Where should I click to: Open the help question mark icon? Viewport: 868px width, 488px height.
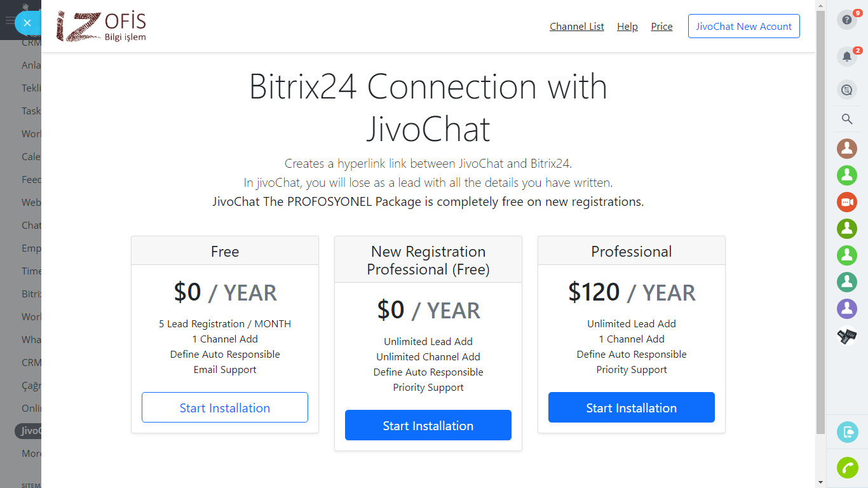pos(846,20)
